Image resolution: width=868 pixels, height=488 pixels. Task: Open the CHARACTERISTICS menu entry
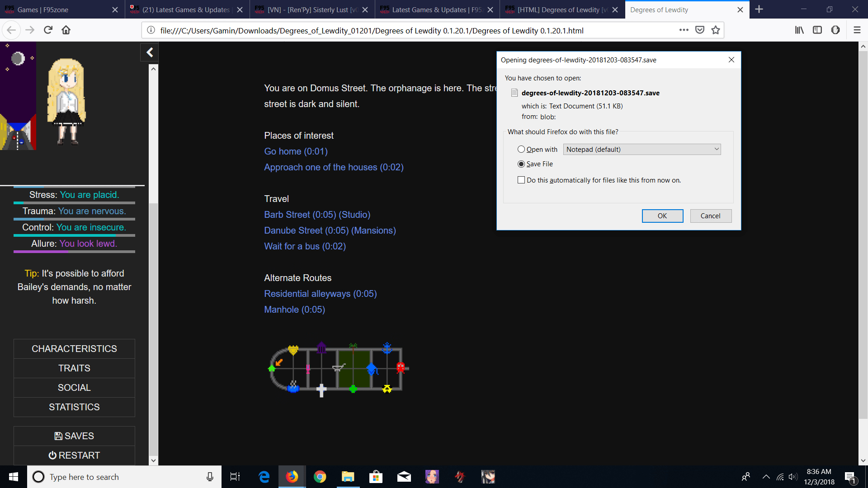[x=74, y=349]
